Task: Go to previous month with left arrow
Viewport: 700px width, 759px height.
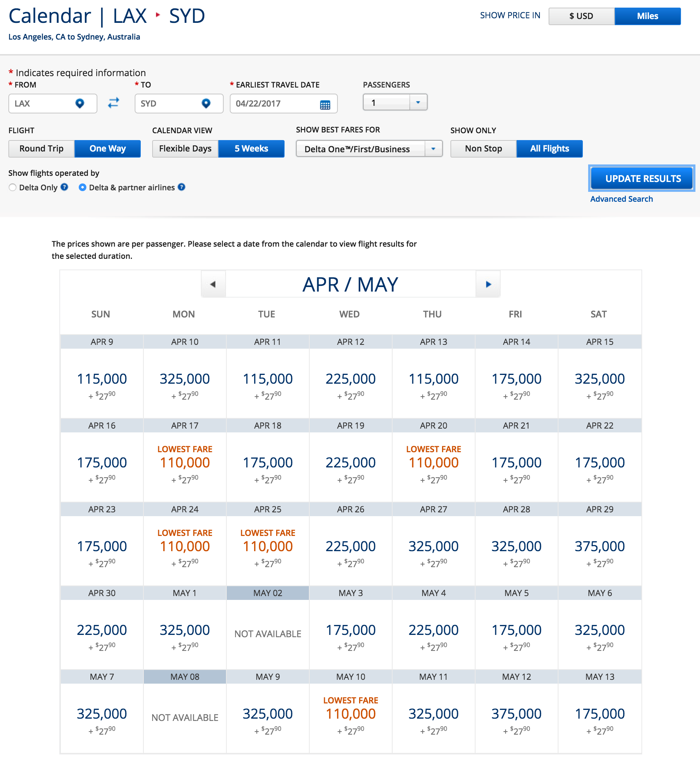Action: [213, 284]
